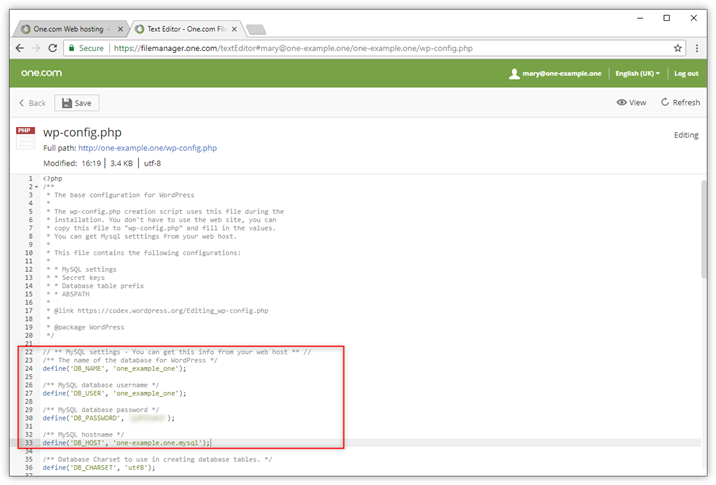
Task: Place cursor on the DB_PASSWORD define line
Action: pos(109,418)
